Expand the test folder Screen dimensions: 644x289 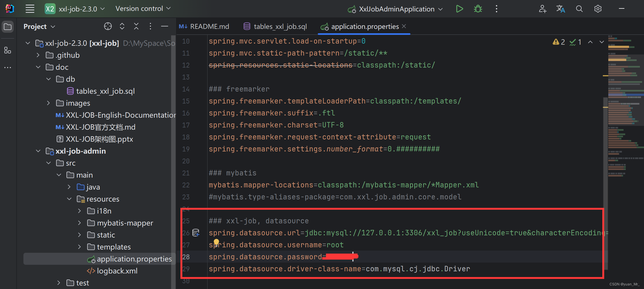(59, 283)
